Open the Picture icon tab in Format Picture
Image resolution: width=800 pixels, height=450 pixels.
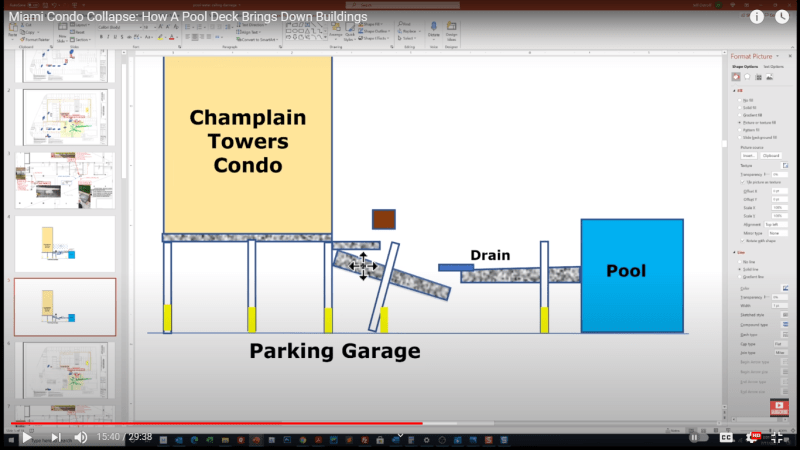pos(770,77)
